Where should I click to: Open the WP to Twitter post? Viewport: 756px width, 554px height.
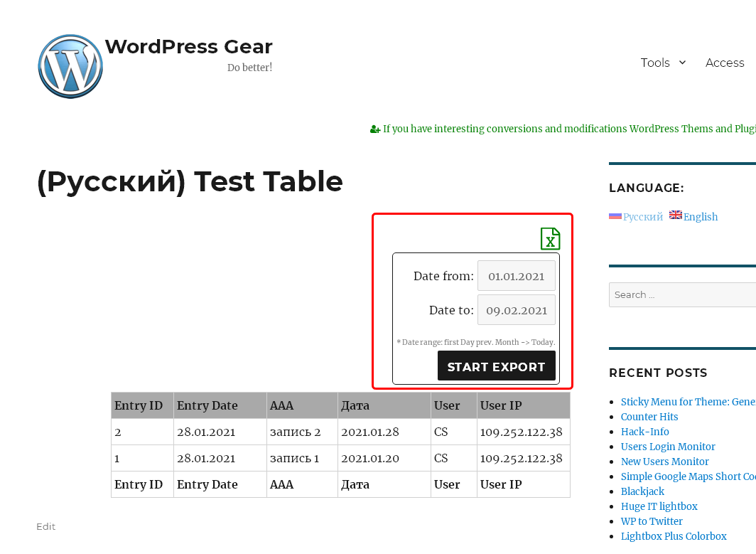point(652,521)
